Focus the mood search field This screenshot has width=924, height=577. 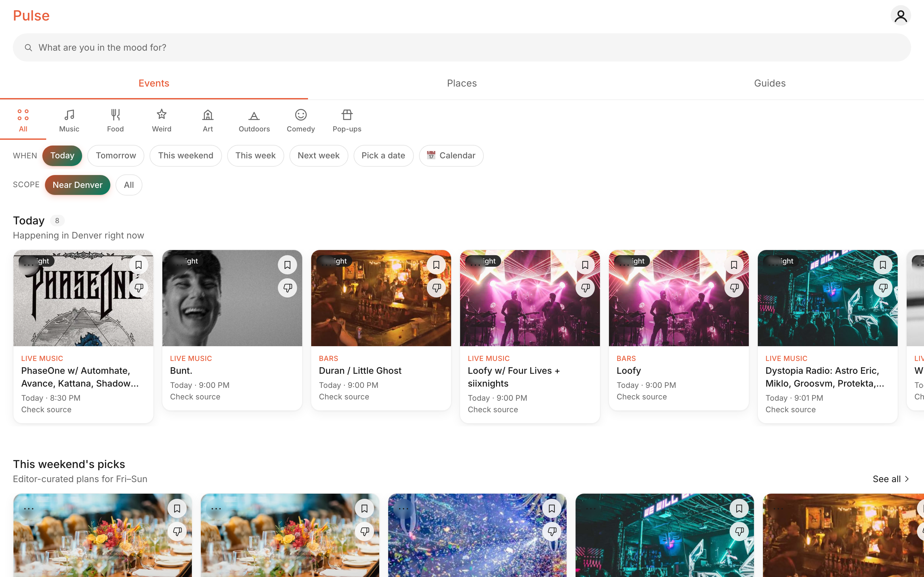[x=462, y=48]
